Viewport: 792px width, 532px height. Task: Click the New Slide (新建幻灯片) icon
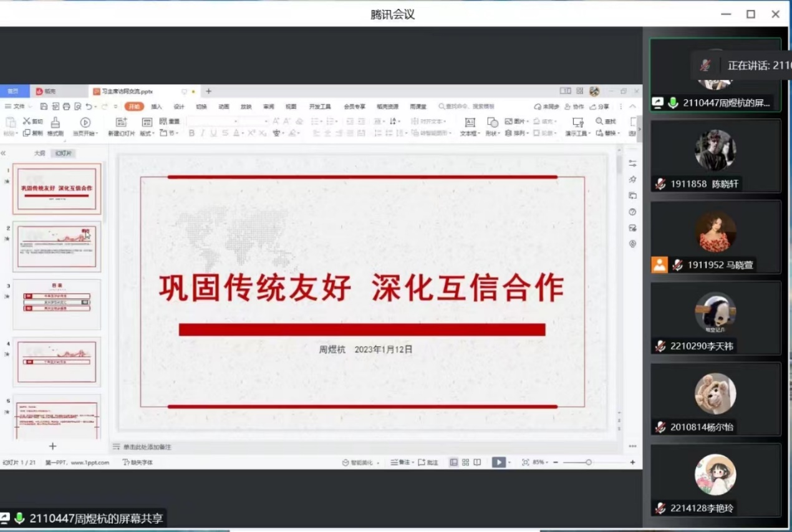coord(121,123)
